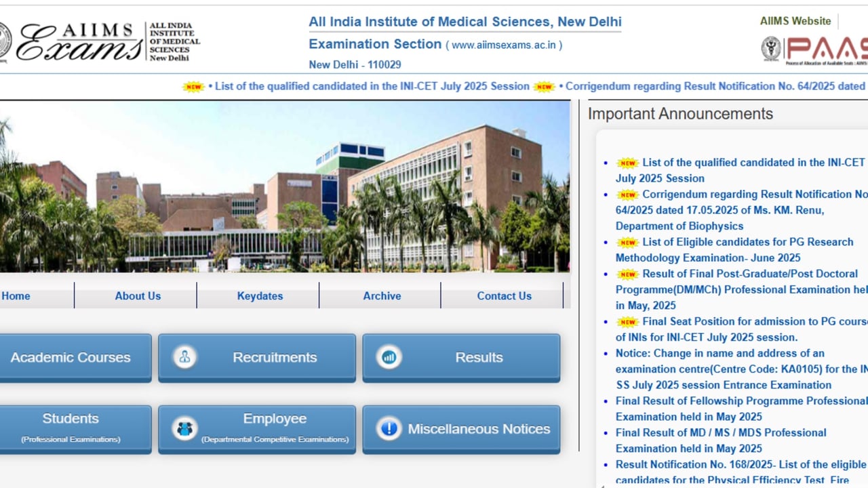This screenshot has height=488, width=868.
Task: Click the AIIMS Exams logo
Action: pos(100,41)
